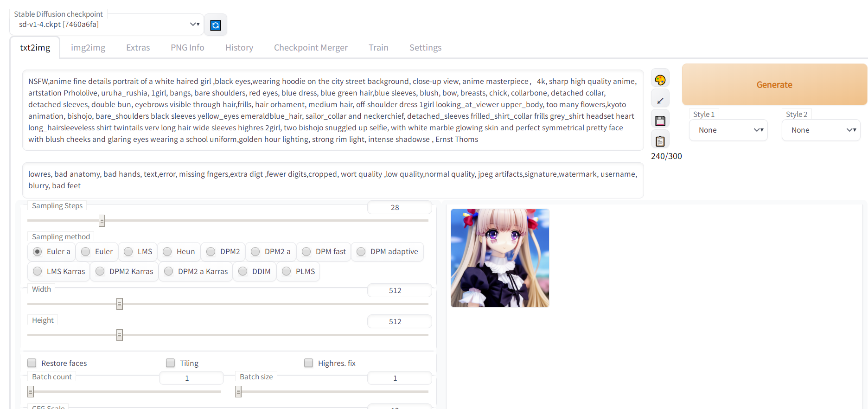Click the clipboard apply styles icon
This screenshot has height=409, width=868.
click(660, 141)
